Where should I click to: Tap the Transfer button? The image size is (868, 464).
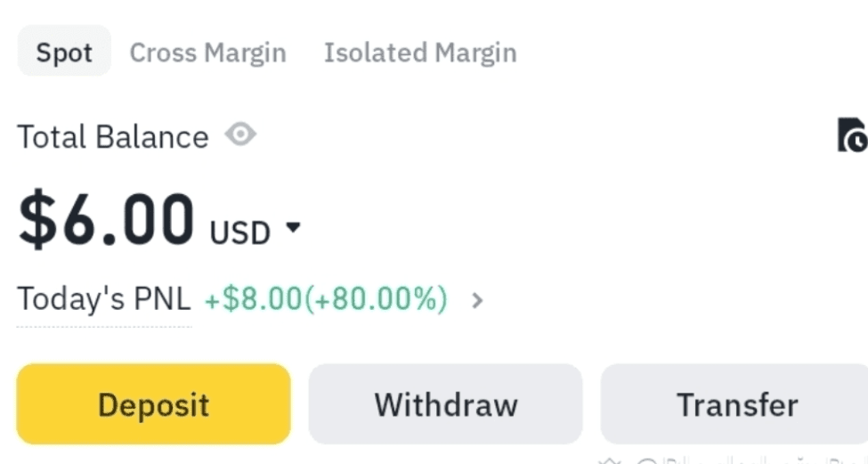point(736,404)
